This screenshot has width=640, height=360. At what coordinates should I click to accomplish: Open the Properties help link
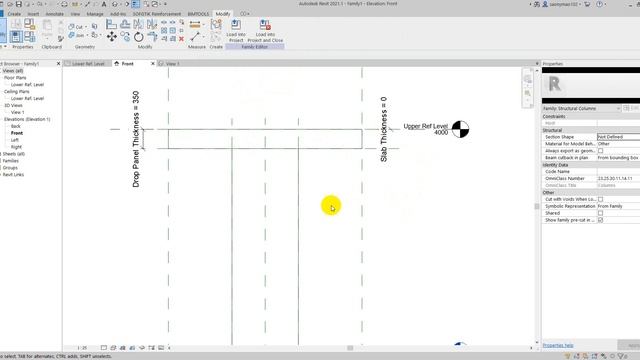pos(558,345)
